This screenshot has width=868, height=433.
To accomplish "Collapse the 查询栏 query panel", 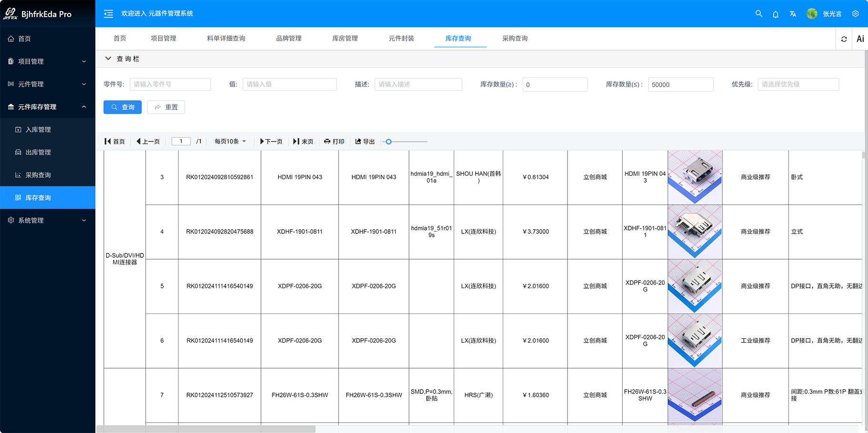I will [108, 59].
